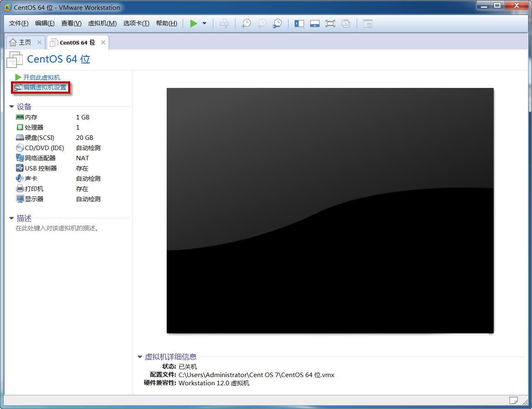Screen dimensions: 532x409
Task: Open the 选项卡(T) menu
Action: point(136,23)
